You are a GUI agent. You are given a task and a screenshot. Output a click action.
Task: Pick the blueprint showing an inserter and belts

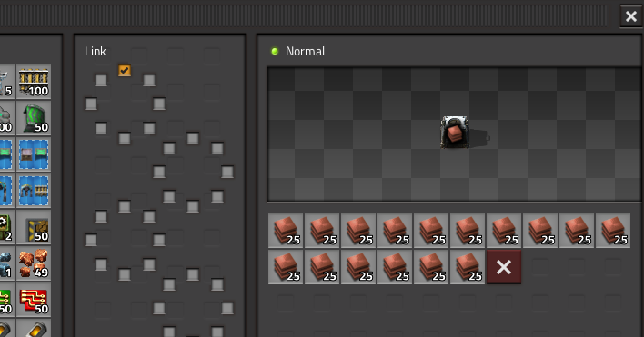34,191
